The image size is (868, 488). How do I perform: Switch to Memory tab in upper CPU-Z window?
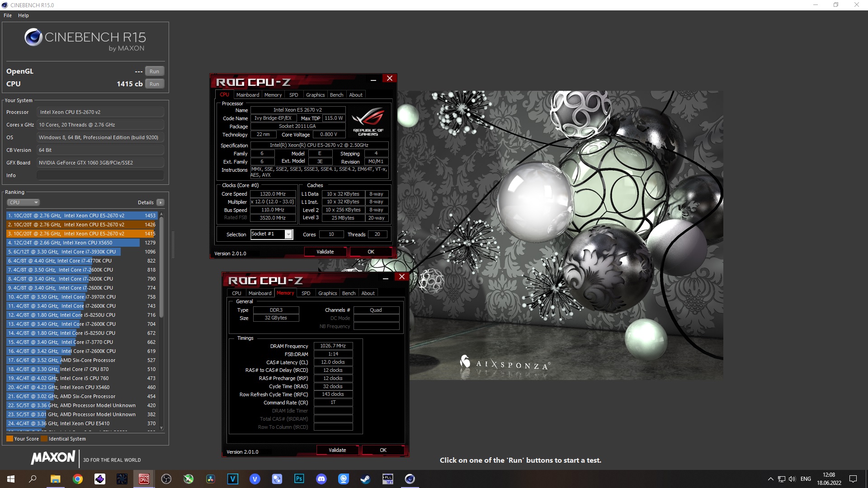tap(273, 95)
